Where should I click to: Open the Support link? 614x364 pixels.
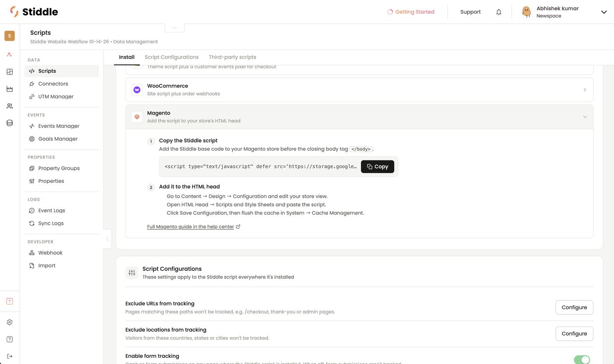tap(471, 12)
